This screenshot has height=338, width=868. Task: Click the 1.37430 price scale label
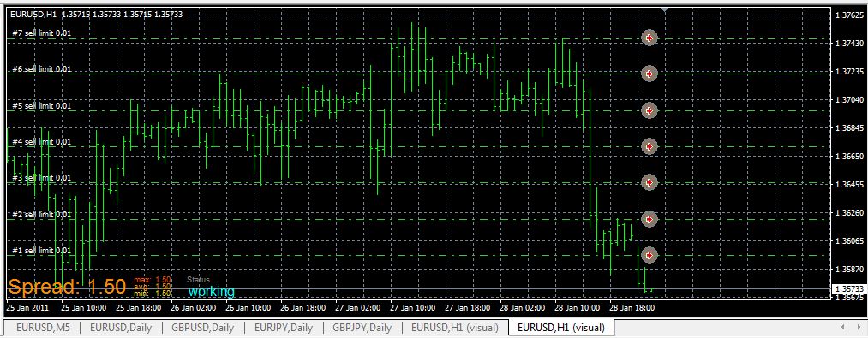(848, 43)
